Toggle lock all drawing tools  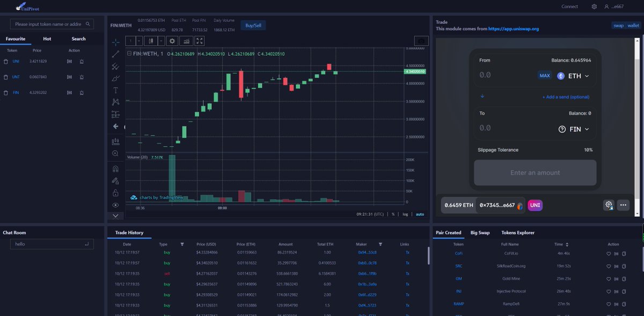[x=115, y=193]
